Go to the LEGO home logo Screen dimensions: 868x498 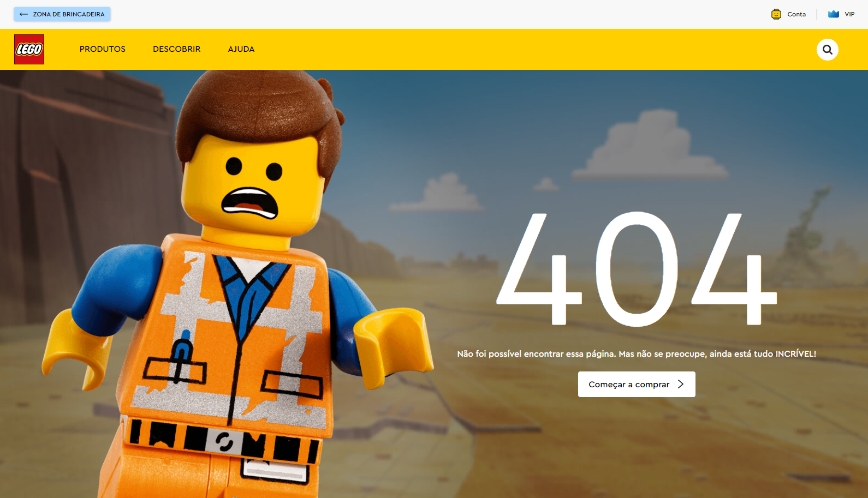point(29,49)
